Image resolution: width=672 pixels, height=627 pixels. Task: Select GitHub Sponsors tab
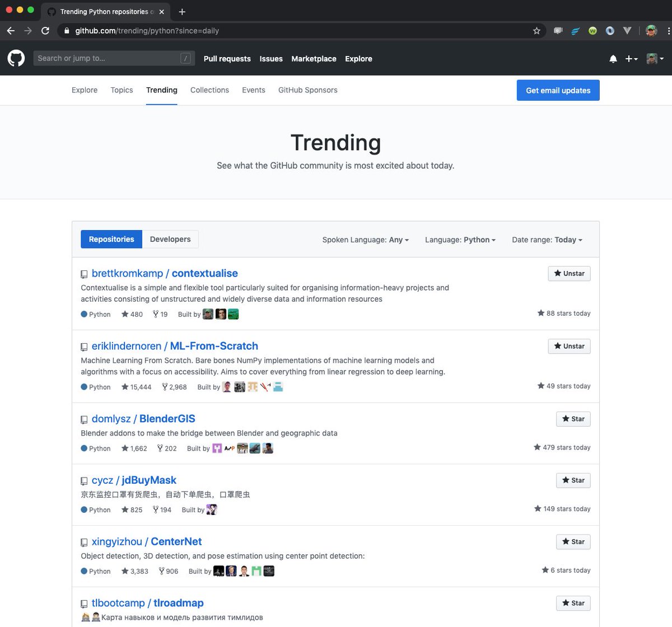(308, 90)
